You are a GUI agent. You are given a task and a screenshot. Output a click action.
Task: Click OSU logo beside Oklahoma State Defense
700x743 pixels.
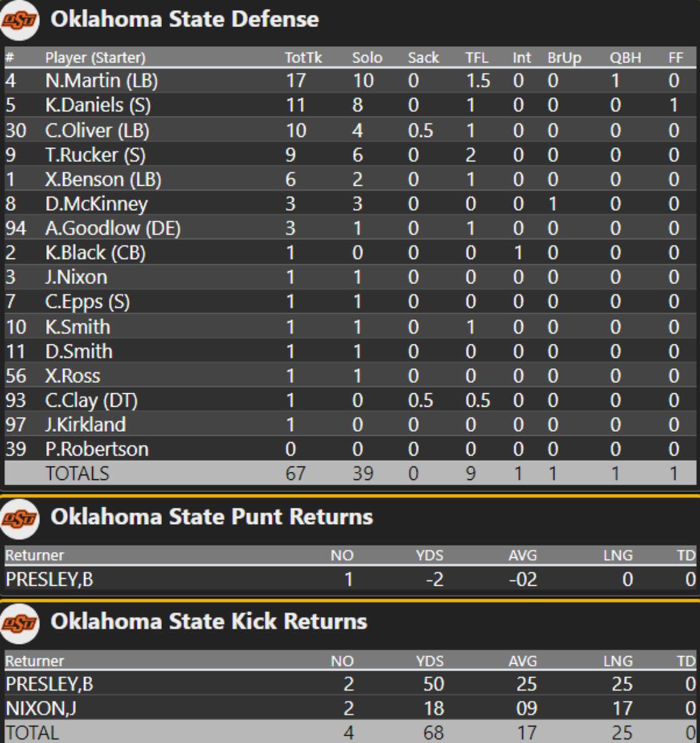[x=19, y=20]
